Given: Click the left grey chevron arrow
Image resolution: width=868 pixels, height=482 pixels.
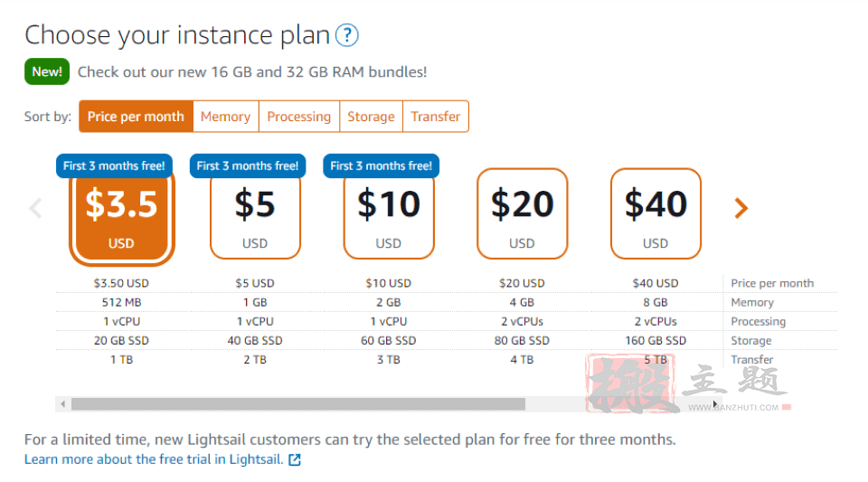Looking at the screenshot, I should pyautogui.click(x=35, y=208).
